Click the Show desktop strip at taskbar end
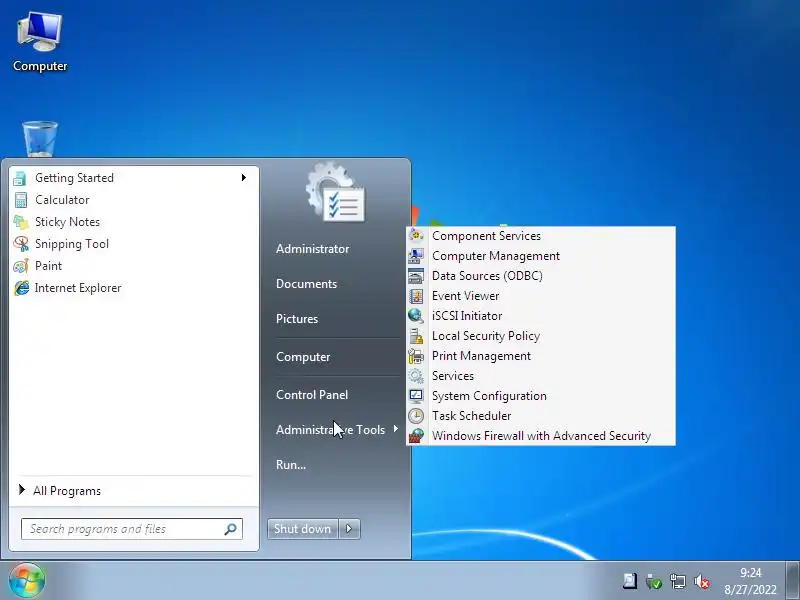This screenshot has width=800, height=600. tap(792, 581)
